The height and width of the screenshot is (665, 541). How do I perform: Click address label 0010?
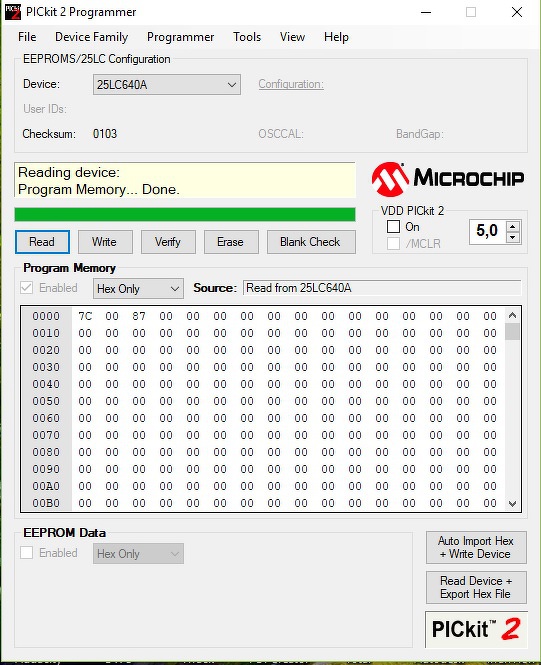point(46,333)
